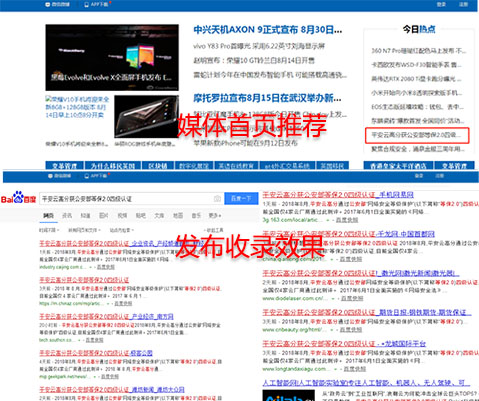Switch to the 地图 tab
This screenshot has width=479, height=401.
pyautogui.click(x=178, y=216)
